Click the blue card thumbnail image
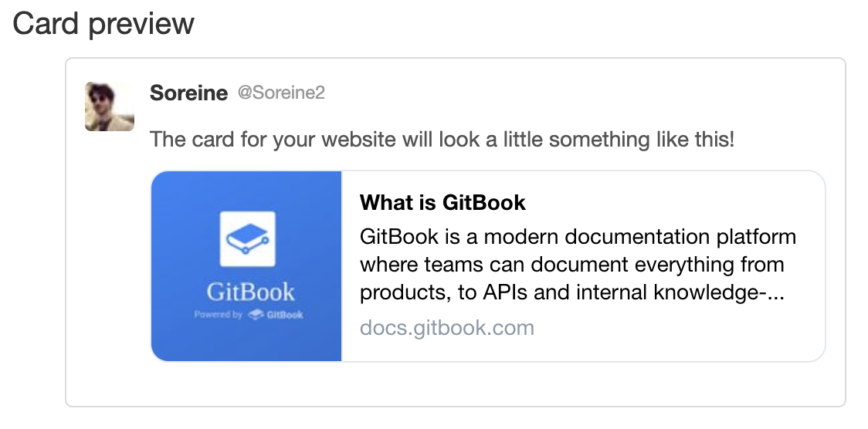This screenshot has height=429, width=868. (246, 266)
